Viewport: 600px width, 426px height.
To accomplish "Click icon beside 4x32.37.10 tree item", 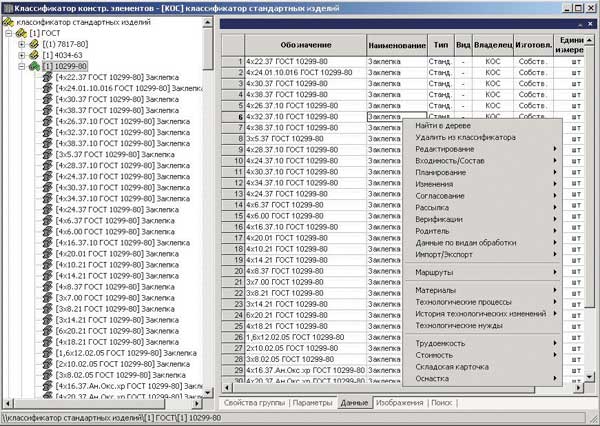I will pos(47,132).
